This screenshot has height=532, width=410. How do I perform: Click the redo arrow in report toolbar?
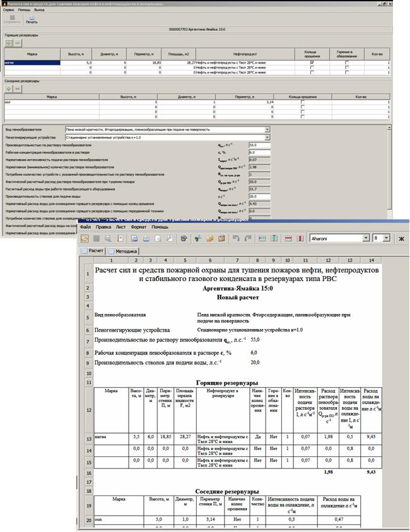249,239
